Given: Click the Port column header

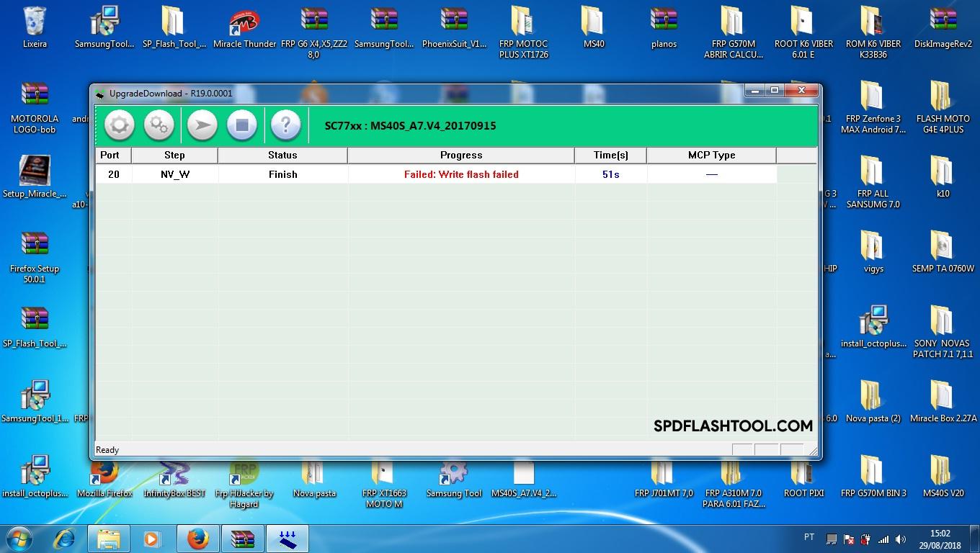Looking at the screenshot, I should pos(113,155).
